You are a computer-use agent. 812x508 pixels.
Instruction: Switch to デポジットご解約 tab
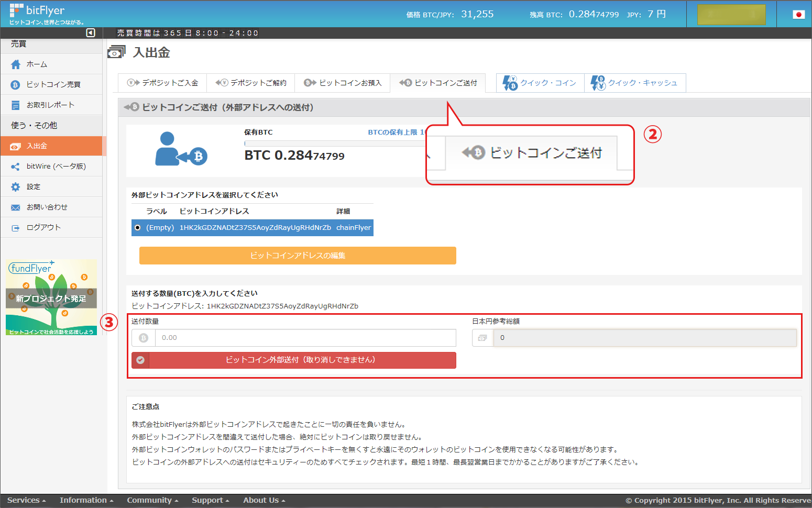tap(250, 83)
